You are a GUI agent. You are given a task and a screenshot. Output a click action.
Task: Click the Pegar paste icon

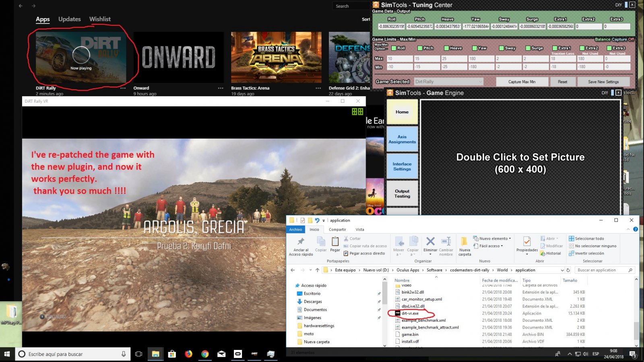pos(335,241)
